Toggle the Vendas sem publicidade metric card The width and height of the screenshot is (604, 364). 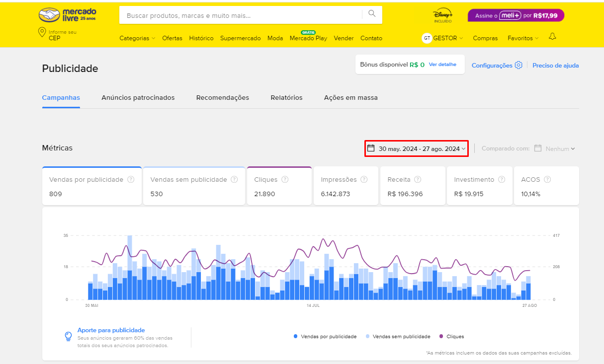[194, 186]
